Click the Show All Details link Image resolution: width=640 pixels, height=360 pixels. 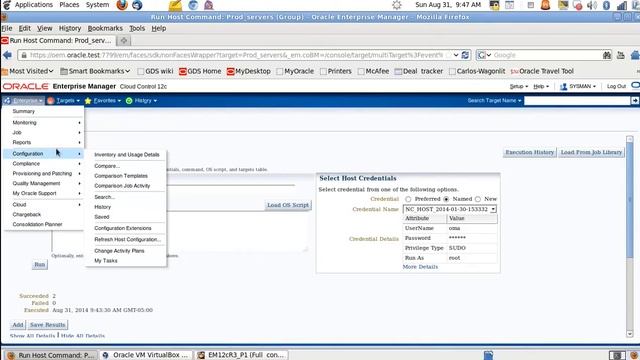(x=33, y=336)
